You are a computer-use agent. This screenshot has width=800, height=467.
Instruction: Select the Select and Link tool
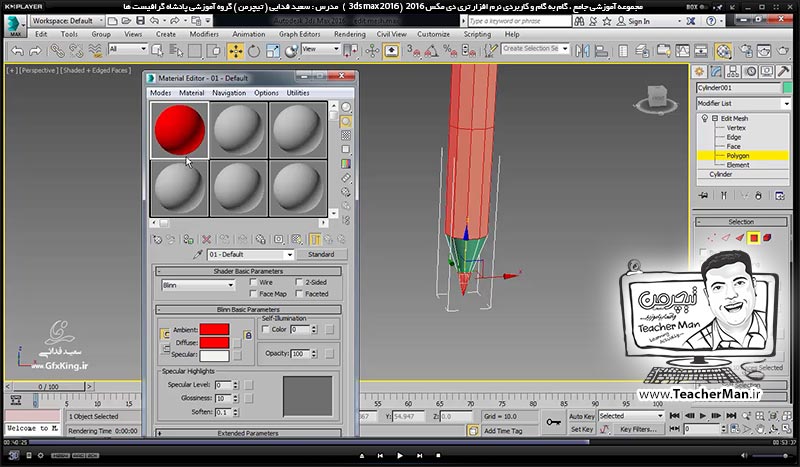[57, 51]
